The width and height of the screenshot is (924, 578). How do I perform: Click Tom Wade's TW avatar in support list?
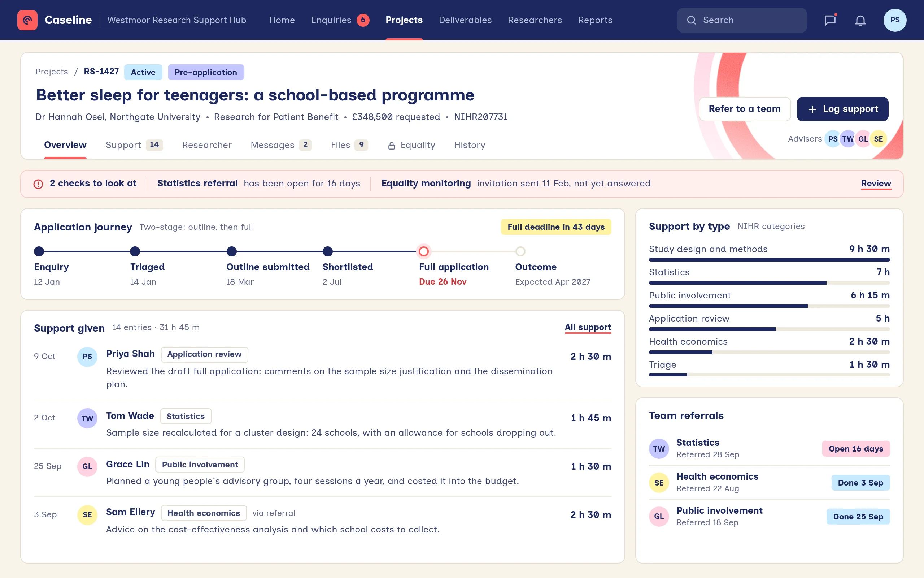click(87, 418)
